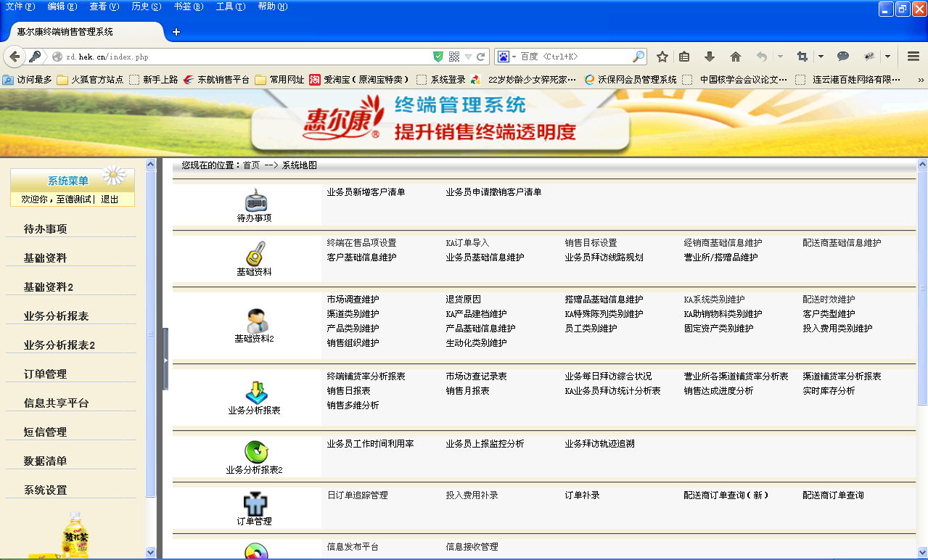The image size is (928, 560).
Task: Open the dropdown beside the undo arrow
Action: point(780,57)
